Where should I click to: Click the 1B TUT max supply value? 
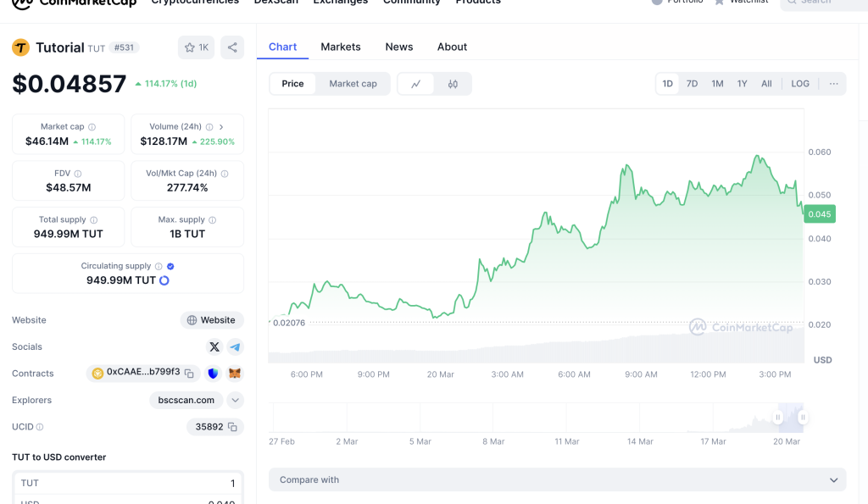[x=187, y=234]
